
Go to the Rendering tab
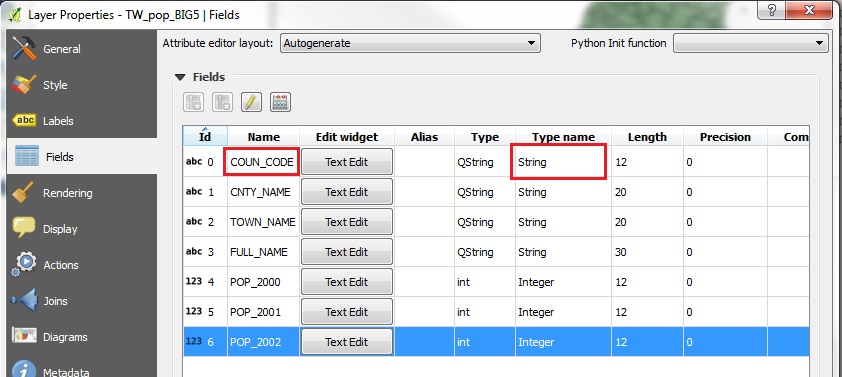82,193
